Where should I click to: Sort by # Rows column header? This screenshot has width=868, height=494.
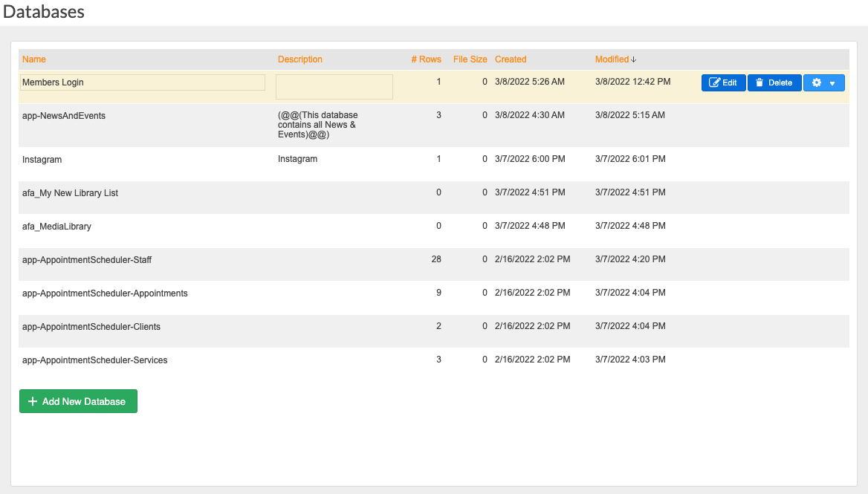426,59
